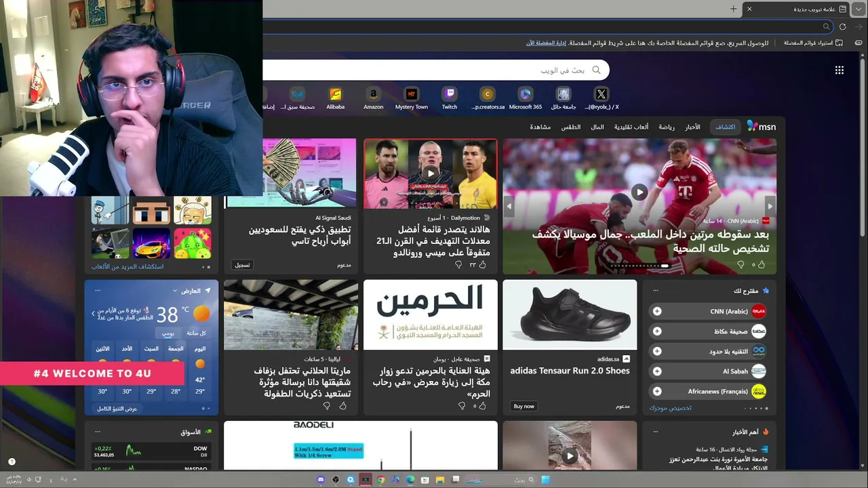
Task: Open the adidas Tensaur shoe image
Action: pyautogui.click(x=570, y=314)
